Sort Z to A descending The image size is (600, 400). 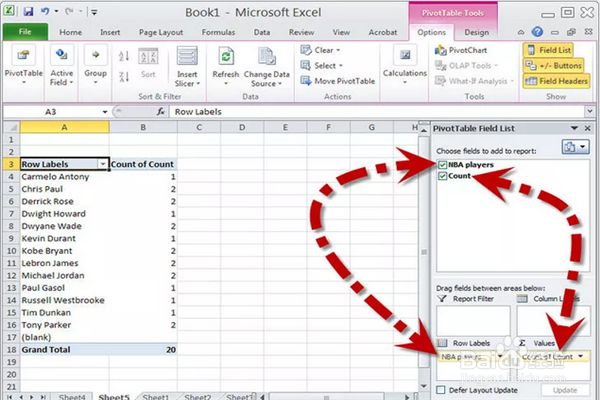point(124,77)
